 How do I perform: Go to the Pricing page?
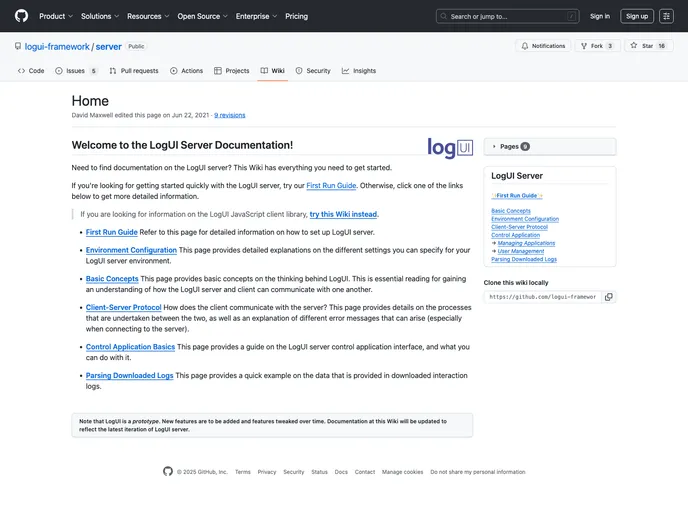[296, 16]
